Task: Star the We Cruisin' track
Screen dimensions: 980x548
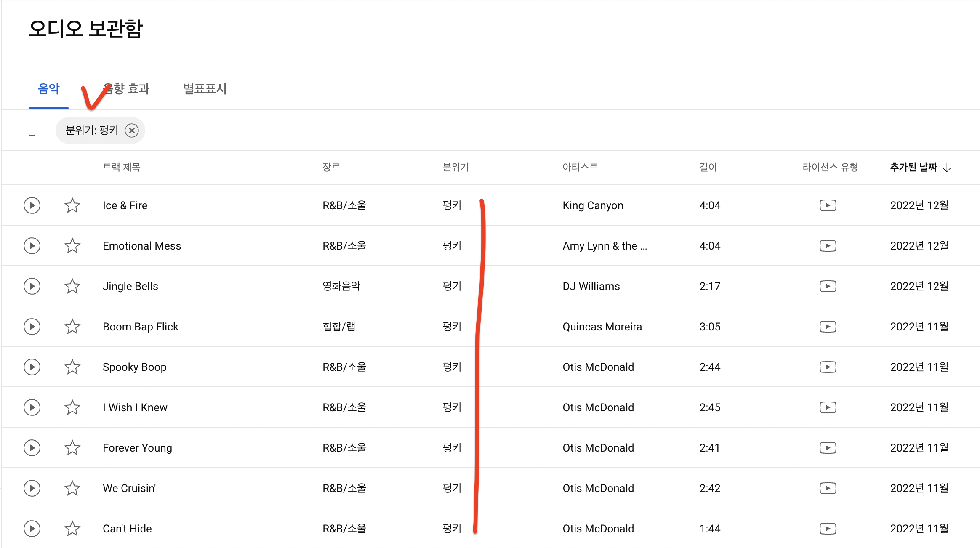Action: coord(72,488)
